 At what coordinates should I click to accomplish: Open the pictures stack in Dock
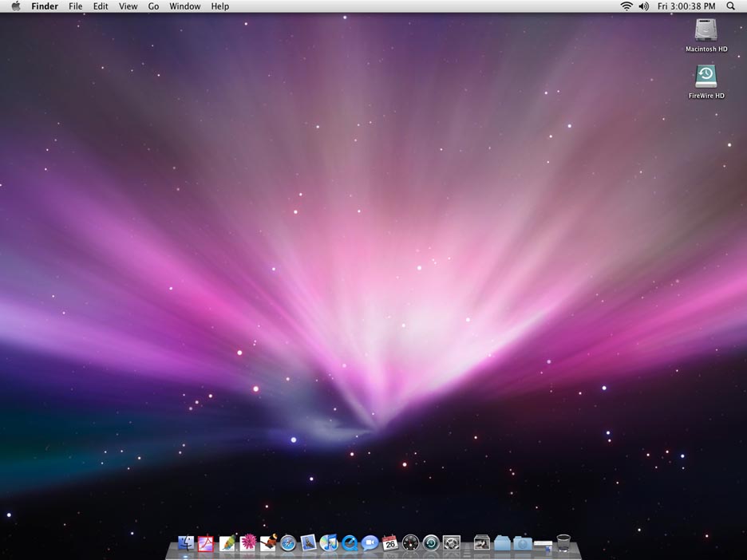point(482,543)
